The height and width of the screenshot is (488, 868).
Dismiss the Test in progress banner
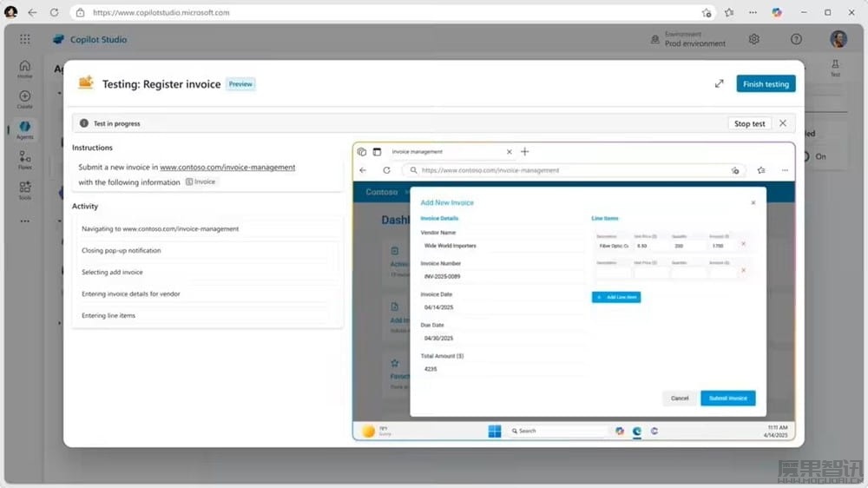click(x=783, y=123)
